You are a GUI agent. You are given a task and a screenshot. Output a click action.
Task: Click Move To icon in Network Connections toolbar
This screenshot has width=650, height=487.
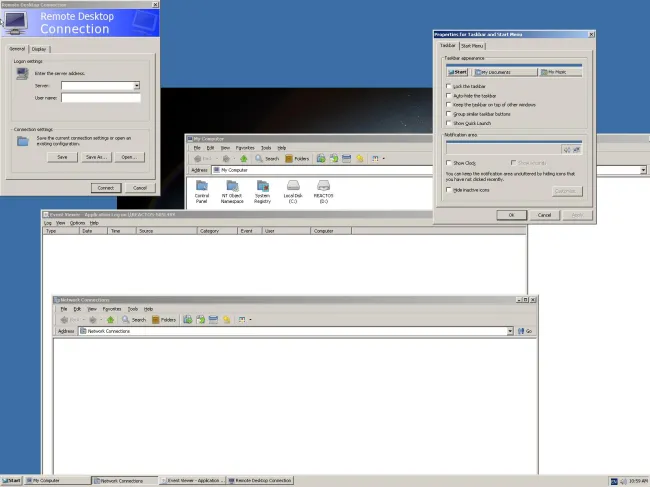click(188, 320)
